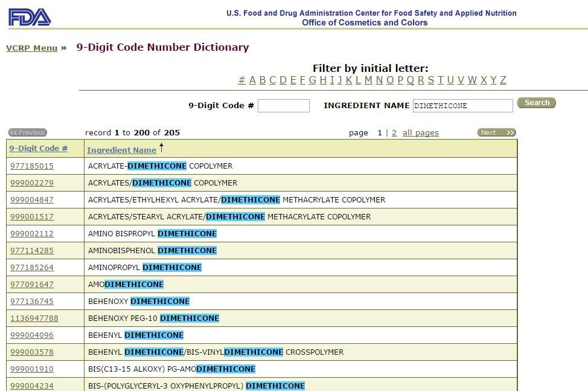Open code 999004234 entry
The image size is (588, 391).
(32, 386)
